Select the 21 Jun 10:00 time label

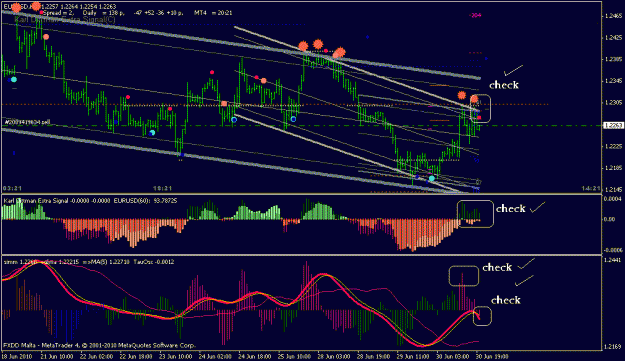(x=57, y=356)
